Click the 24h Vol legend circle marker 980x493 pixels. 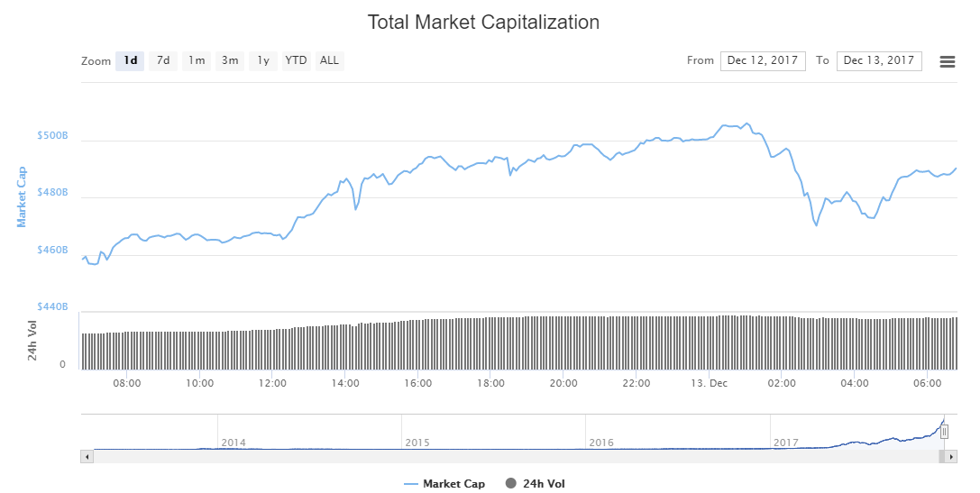511,484
